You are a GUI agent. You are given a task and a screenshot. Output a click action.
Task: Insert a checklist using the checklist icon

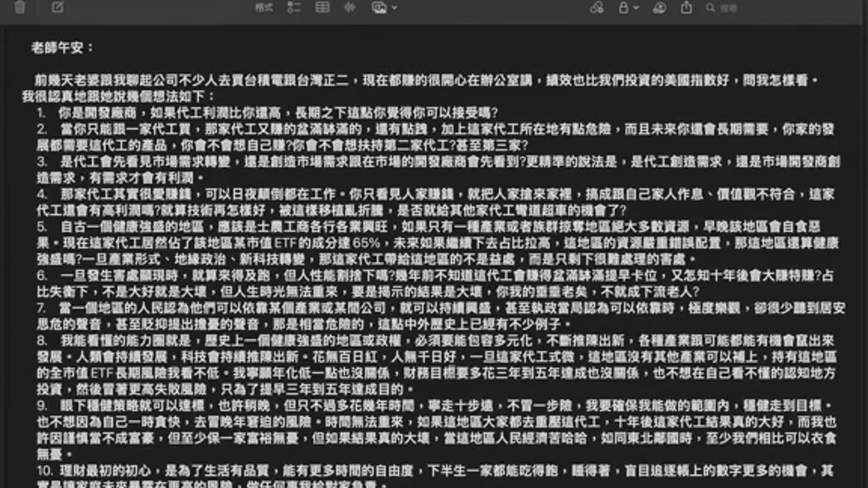294,7
